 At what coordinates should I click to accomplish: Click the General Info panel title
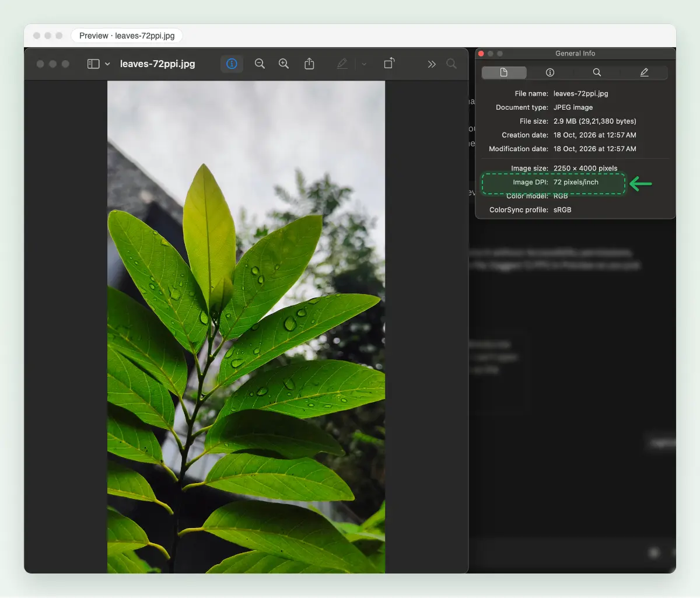575,54
